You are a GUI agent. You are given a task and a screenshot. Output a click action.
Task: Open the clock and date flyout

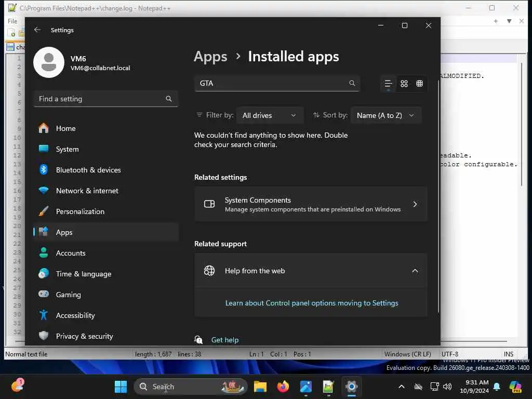coord(474,387)
